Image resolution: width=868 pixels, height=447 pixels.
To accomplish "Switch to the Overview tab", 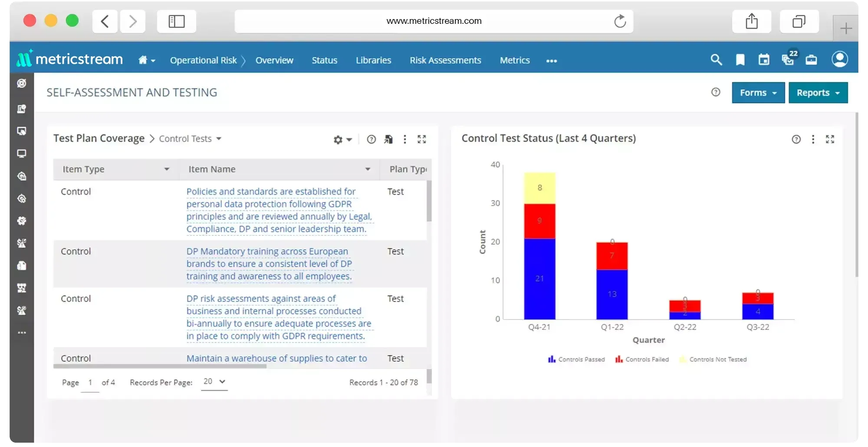I will pyautogui.click(x=274, y=60).
